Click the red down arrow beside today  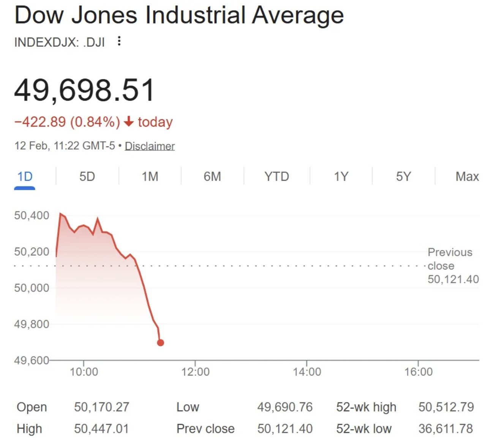(x=129, y=121)
